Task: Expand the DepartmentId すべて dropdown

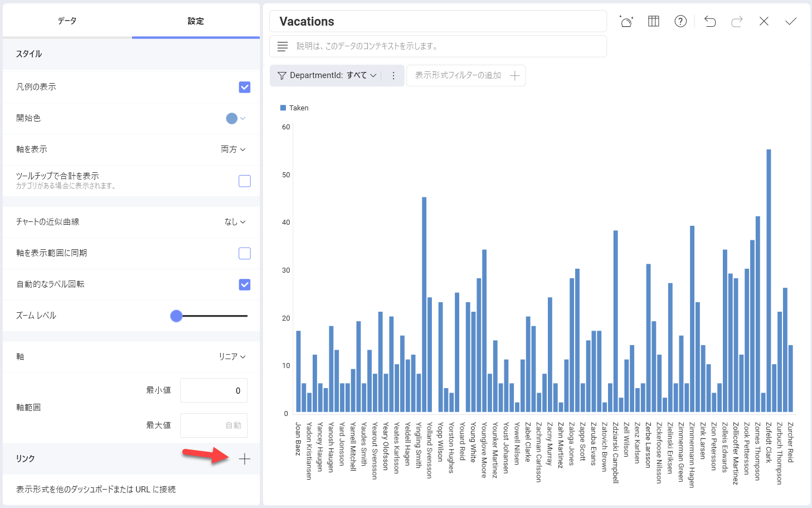Action: click(x=362, y=75)
